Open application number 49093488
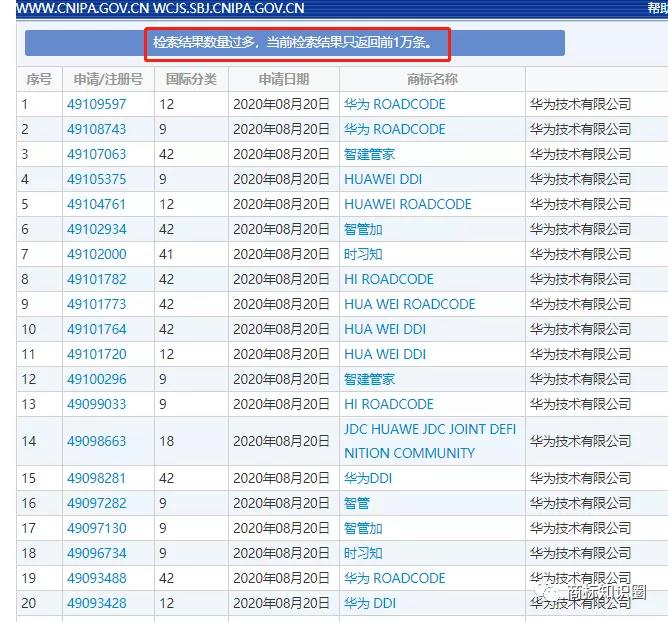Image resolution: width=668 pixels, height=622 pixels. click(97, 578)
